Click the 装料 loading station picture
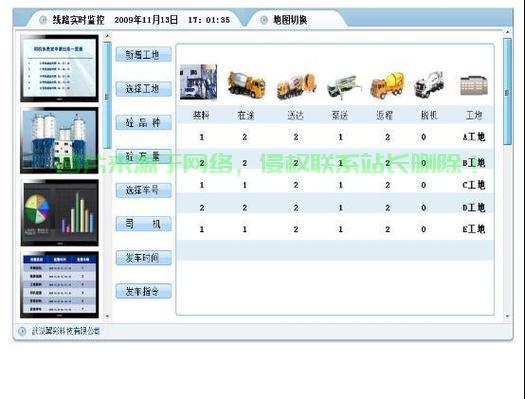Viewport: 525px width, 399px height. point(199,82)
